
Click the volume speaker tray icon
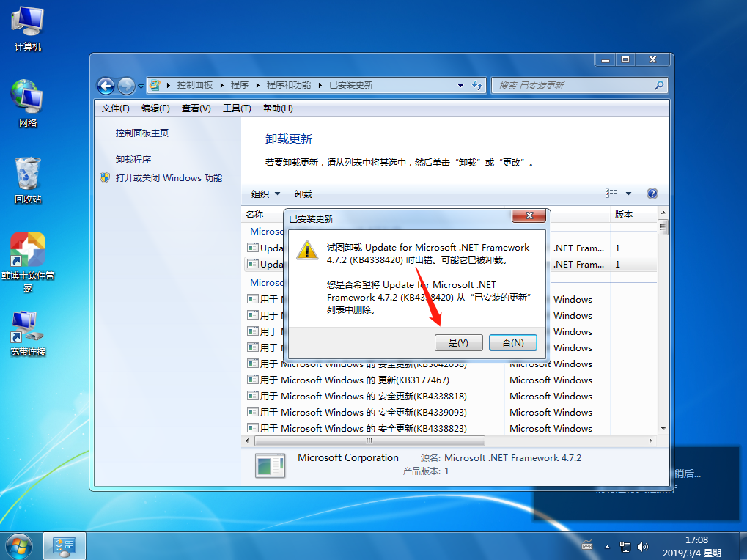[643, 547]
